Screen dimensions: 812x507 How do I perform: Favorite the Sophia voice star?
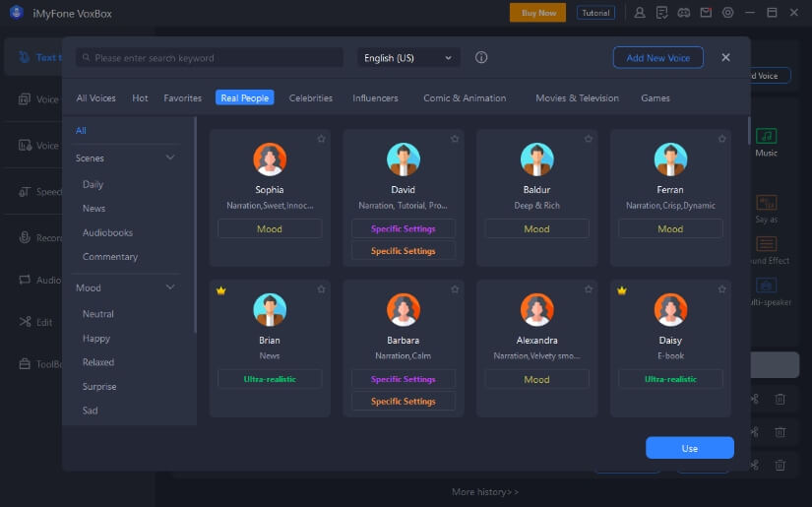[321, 139]
